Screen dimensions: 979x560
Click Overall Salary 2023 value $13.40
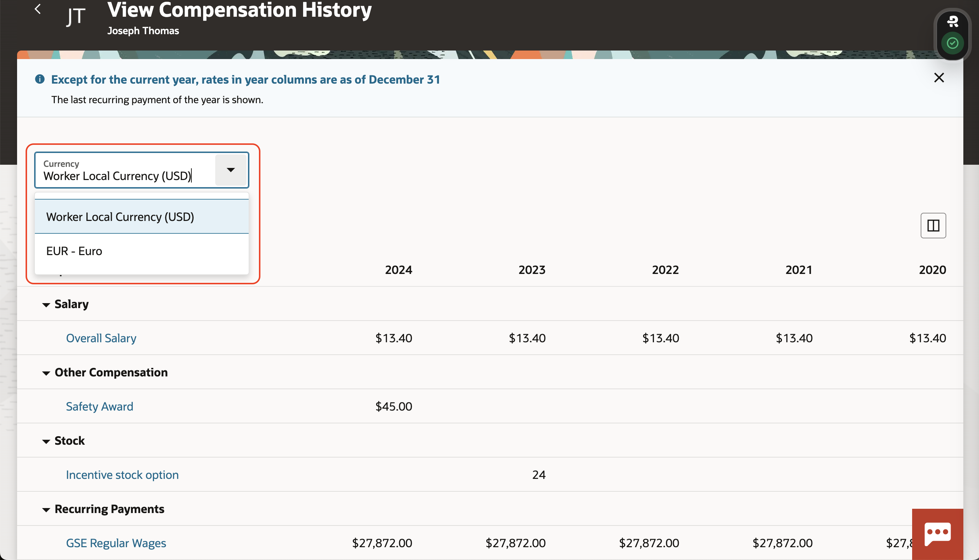(x=527, y=338)
